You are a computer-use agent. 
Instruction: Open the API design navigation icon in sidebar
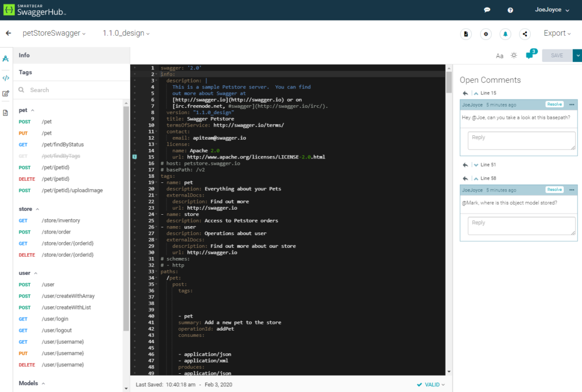(6, 59)
